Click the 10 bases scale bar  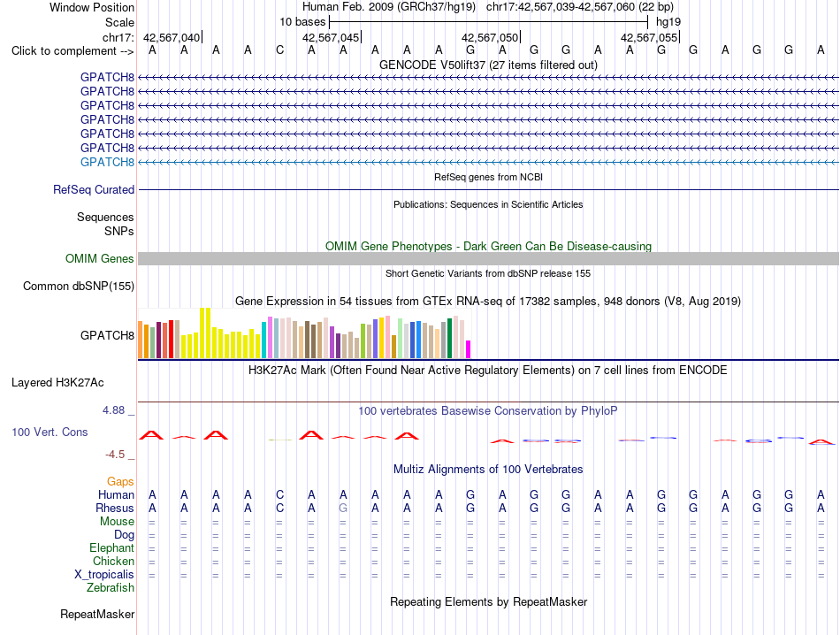(489, 22)
